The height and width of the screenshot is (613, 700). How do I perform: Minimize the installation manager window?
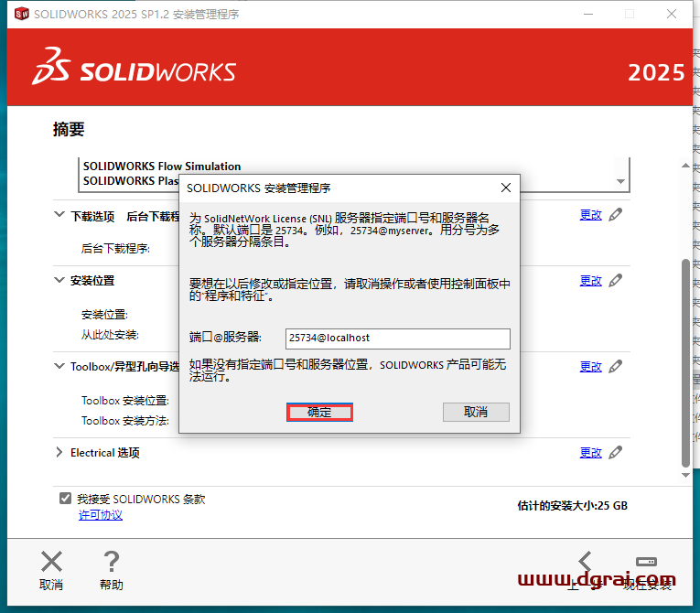tap(588, 15)
